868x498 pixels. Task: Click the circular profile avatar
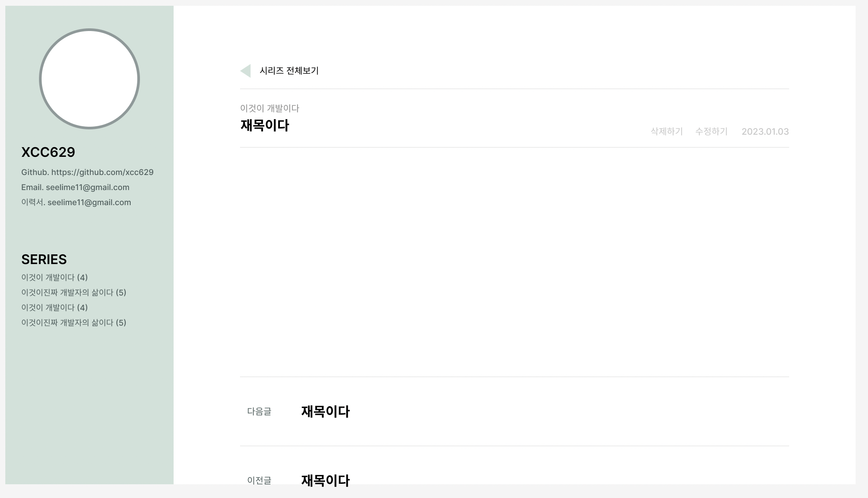pos(89,79)
